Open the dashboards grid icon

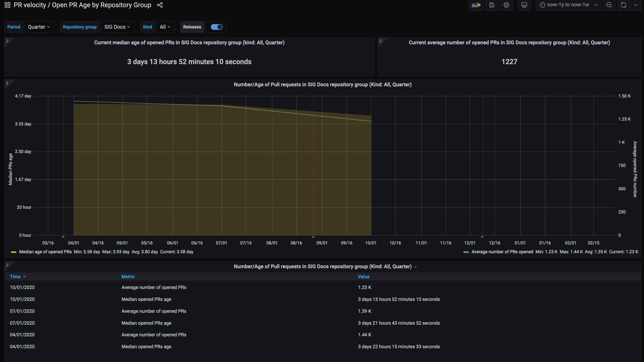coord(7,5)
